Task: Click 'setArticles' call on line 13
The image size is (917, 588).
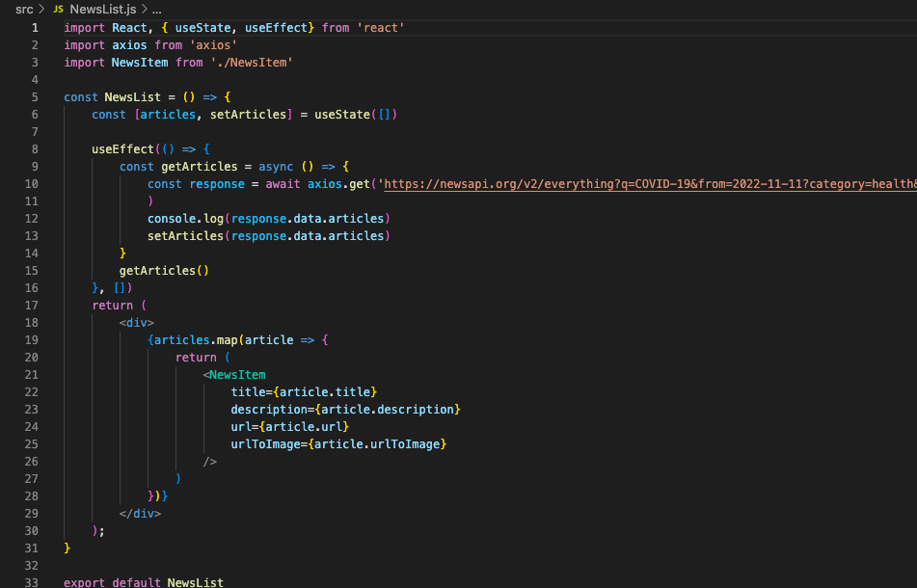Action: click(185, 236)
